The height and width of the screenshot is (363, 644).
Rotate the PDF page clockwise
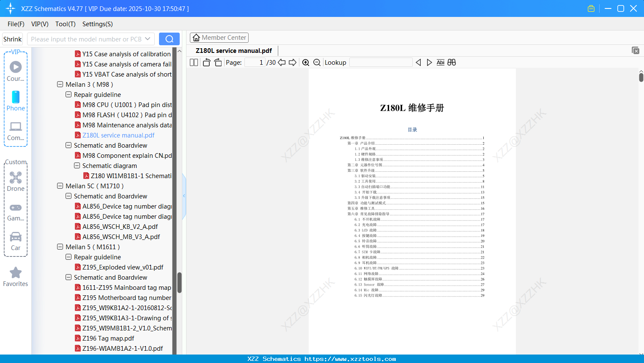tap(217, 62)
